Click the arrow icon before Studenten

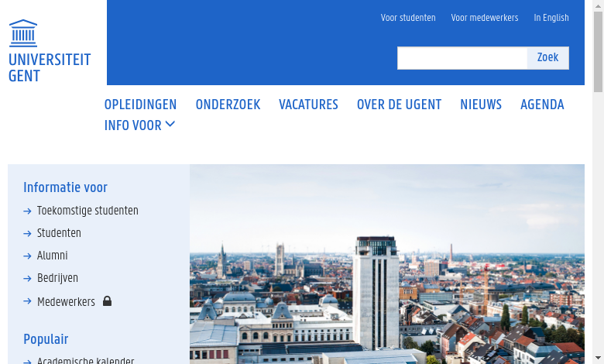(27, 234)
